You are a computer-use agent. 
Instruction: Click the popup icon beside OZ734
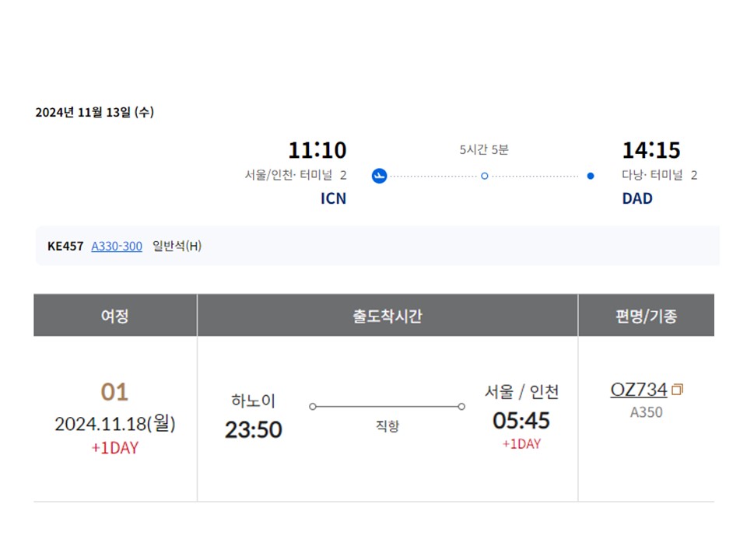pos(677,390)
